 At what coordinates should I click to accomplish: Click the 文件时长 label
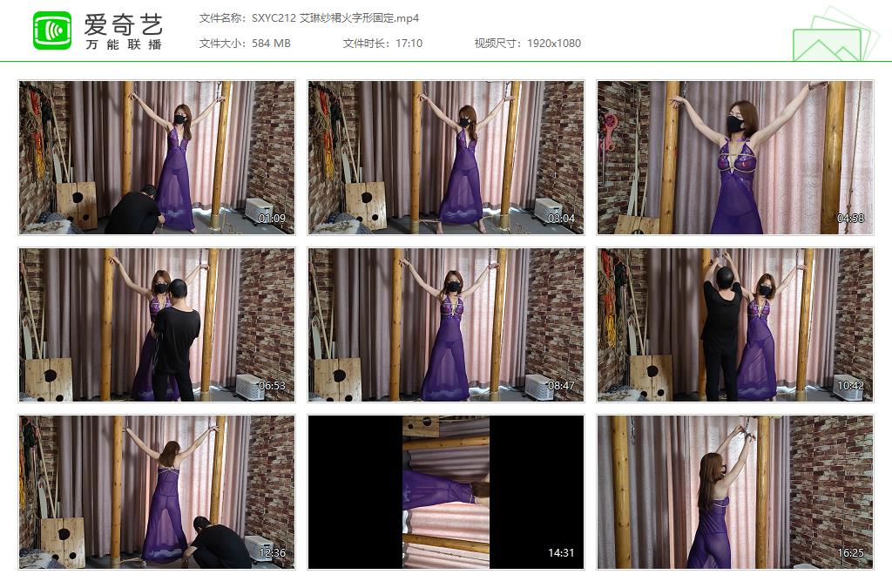pyautogui.click(x=366, y=44)
